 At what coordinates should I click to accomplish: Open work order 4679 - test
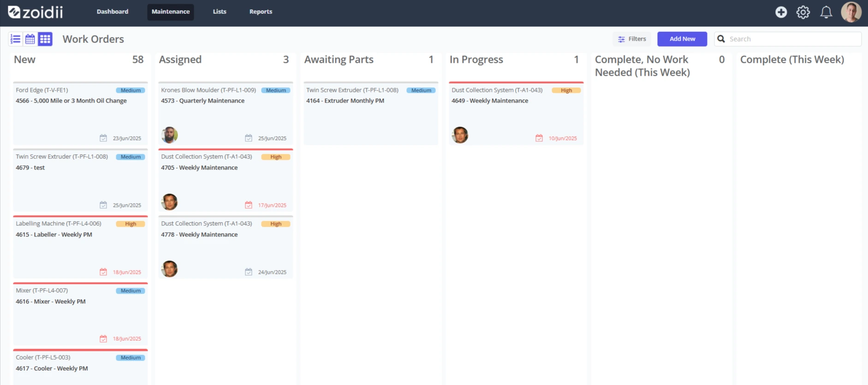click(30, 168)
